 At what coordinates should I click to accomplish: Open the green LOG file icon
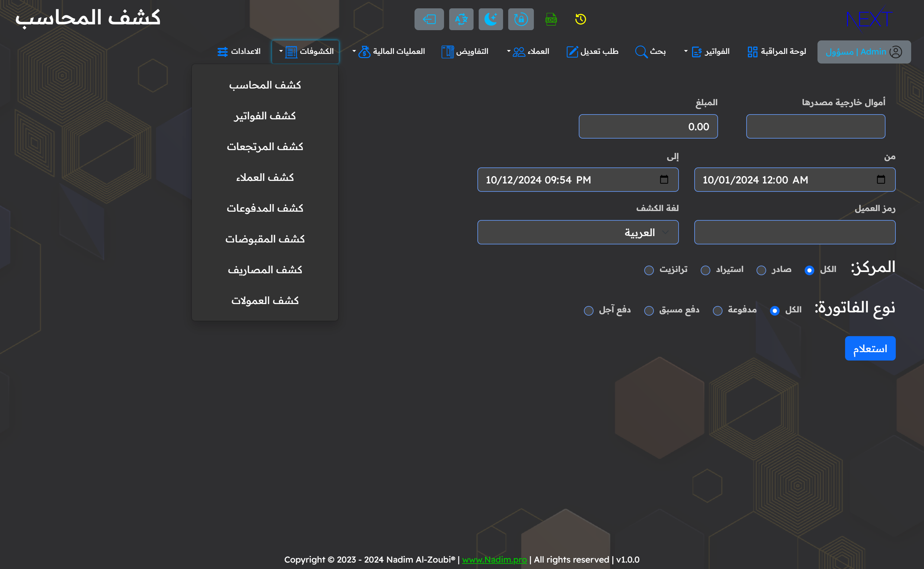pos(550,19)
